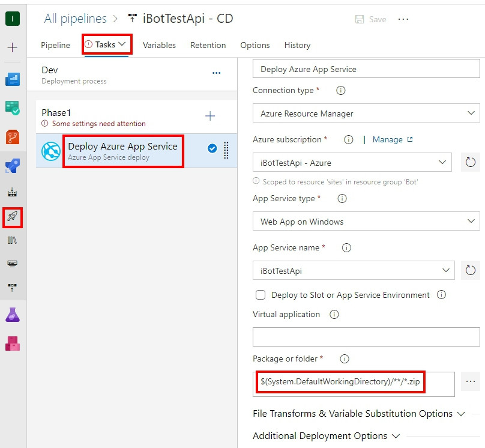
Task: Open Overview dashboards icon in sidebar
Action: pos(13,79)
